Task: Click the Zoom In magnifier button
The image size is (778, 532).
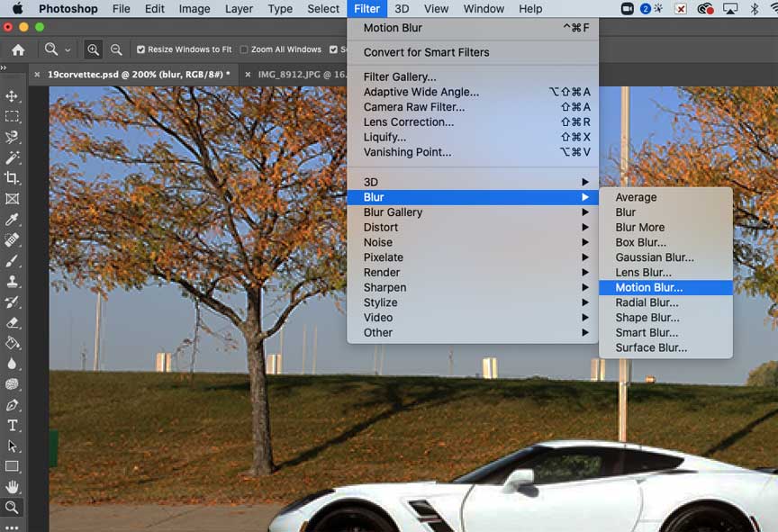Action: (93, 50)
